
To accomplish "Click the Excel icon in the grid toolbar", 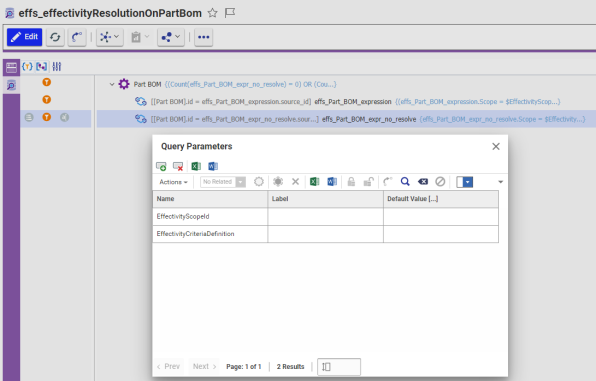I will tap(314, 182).
